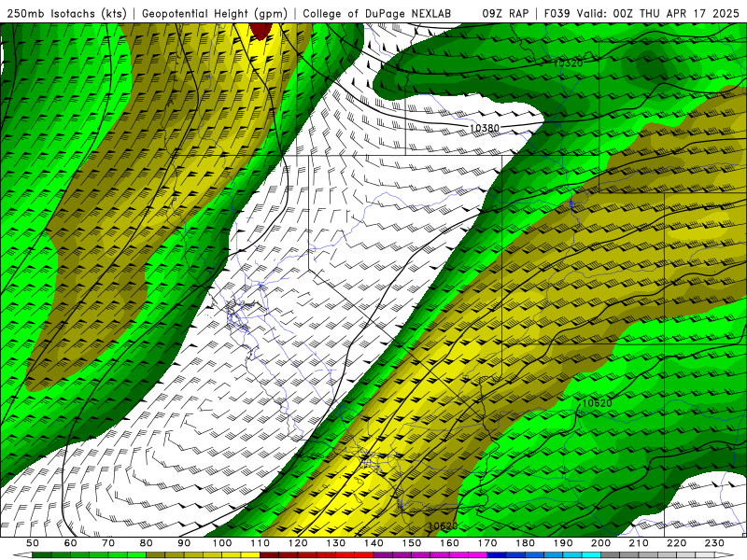Image resolution: width=747 pixels, height=560 pixels.
Task: Click the dark blue colorbar swatch below 170
Action: tap(497, 555)
